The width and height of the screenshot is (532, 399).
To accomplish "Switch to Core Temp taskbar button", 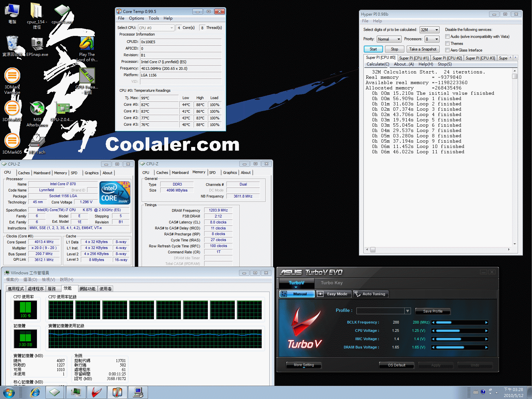I will (117, 393).
